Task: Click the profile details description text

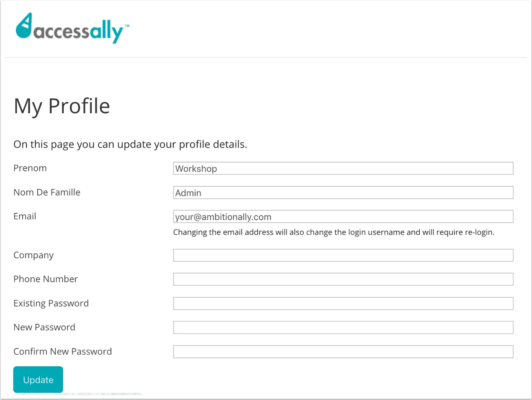Action: [x=130, y=144]
